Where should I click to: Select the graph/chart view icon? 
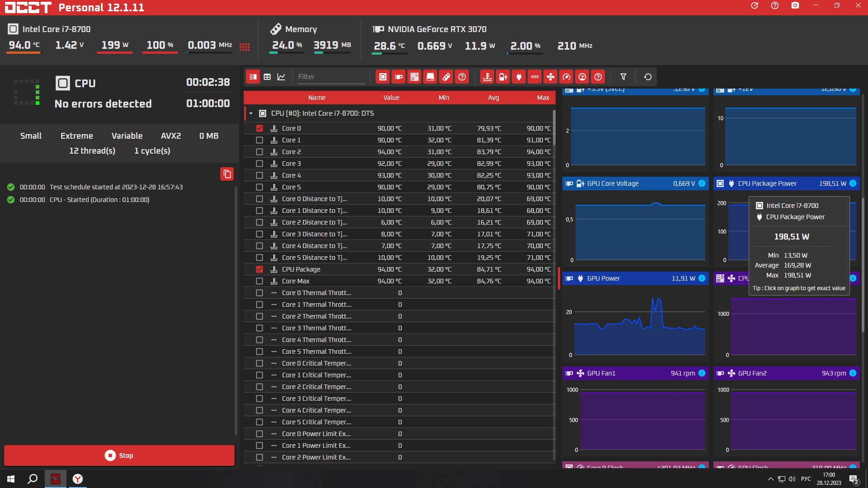pos(281,76)
